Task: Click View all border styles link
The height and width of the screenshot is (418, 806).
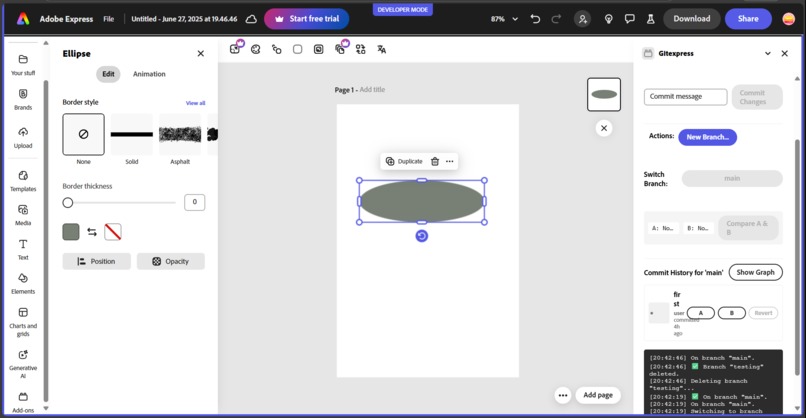Action: click(x=195, y=103)
